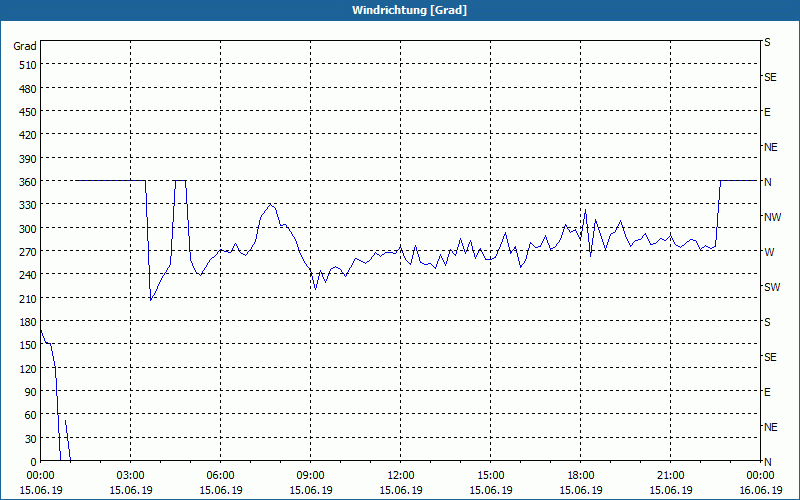Viewport: 800px width, 500px height.
Task: Click the 150 y-axis label
Action: tap(28, 345)
